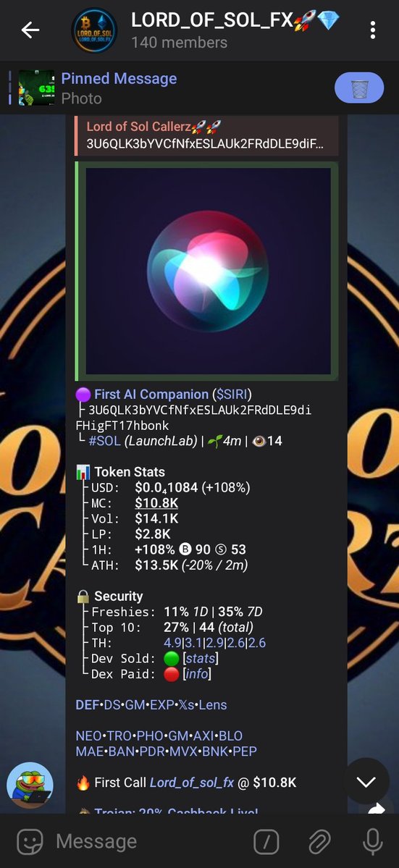This screenshot has width=399, height=868.
Task: Tap the microphone voice message icon
Action: point(372,841)
